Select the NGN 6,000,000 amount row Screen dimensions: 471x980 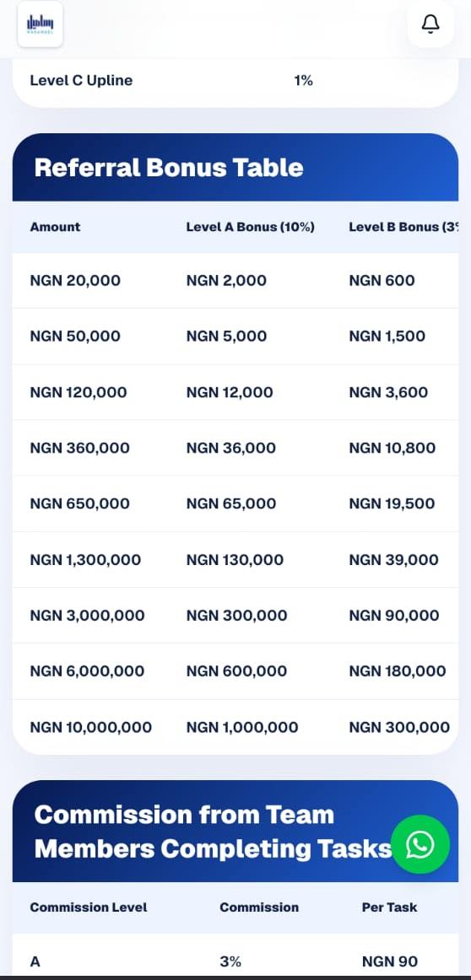(235, 671)
